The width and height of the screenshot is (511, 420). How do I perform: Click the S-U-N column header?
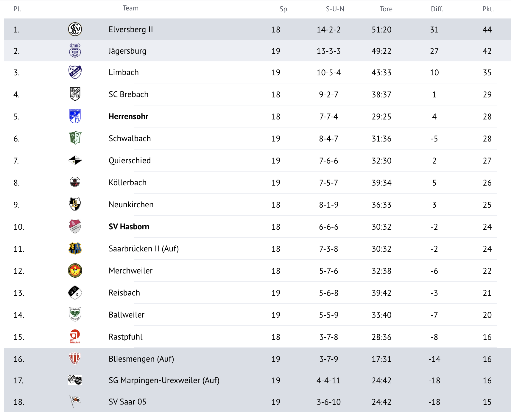click(x=335, y=9)
